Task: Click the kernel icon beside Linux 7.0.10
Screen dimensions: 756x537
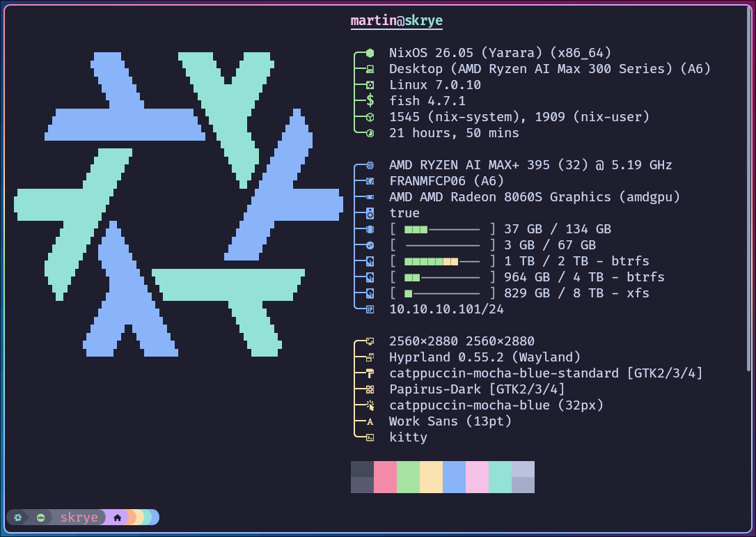Action: pyautogui.click(x=370, y=85)
